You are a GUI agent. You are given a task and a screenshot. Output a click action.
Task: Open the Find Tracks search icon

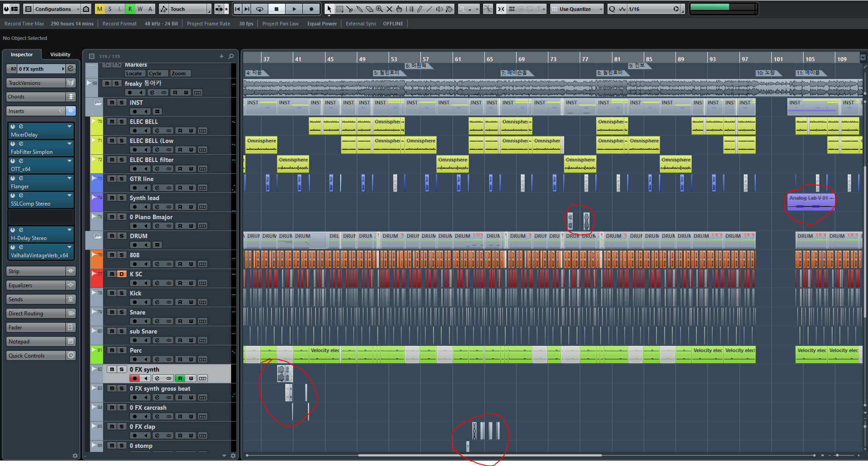point(231,56)
